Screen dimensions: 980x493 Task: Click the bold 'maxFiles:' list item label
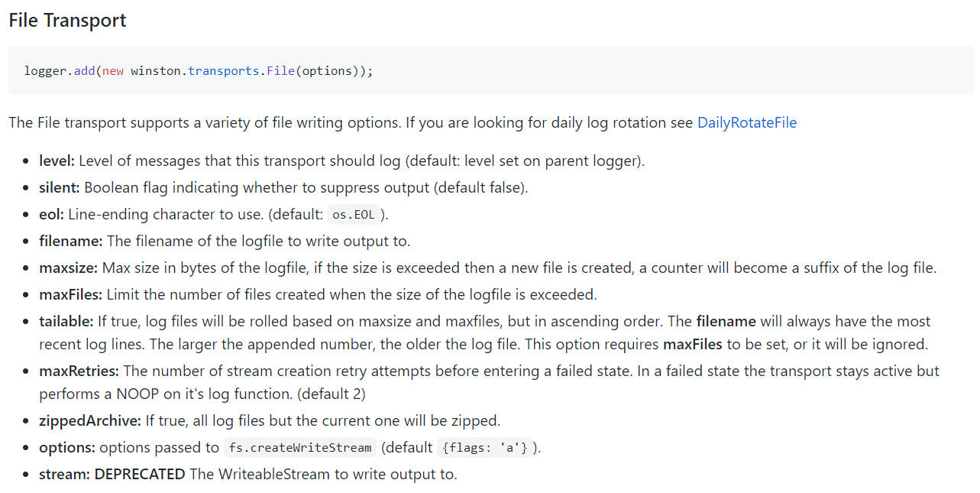pyautogui.click(x=71, y=294)
